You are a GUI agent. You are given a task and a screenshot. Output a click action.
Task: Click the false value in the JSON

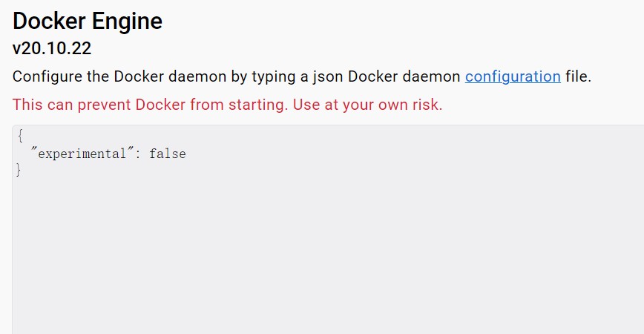tap(167, 154)
